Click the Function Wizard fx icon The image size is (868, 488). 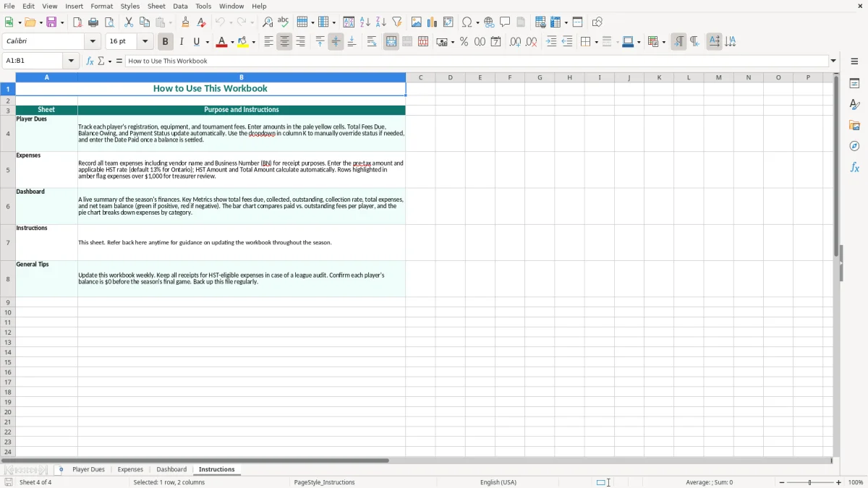pos(90,61)
